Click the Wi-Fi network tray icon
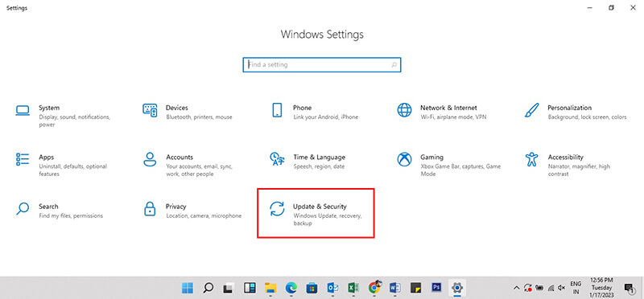 pyautogui.click(x=551, y=288)
